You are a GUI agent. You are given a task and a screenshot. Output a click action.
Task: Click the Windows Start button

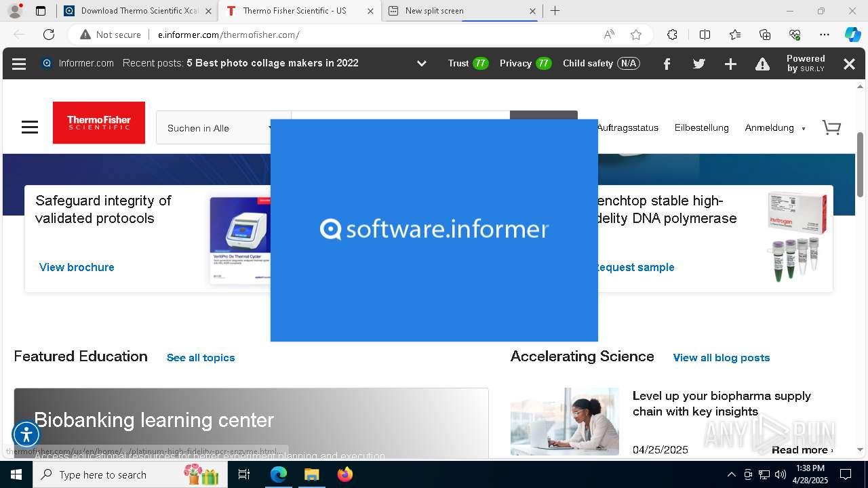click(x=16, y=474)
